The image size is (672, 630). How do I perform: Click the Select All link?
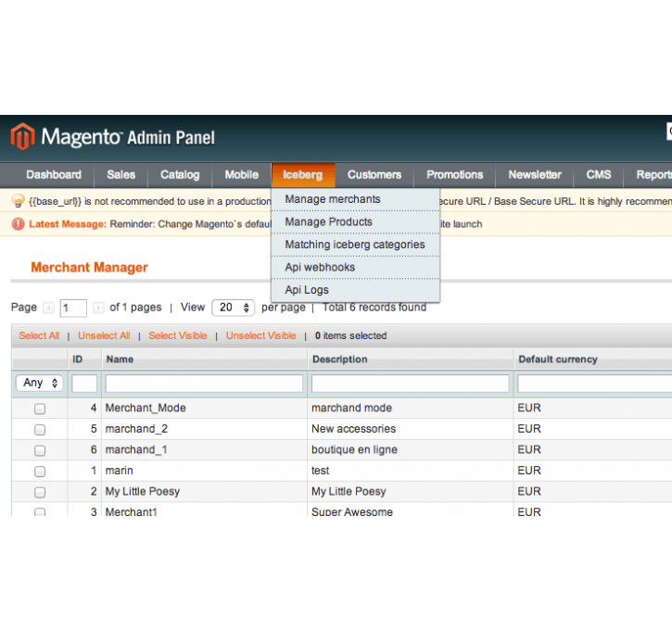point(39,335)
